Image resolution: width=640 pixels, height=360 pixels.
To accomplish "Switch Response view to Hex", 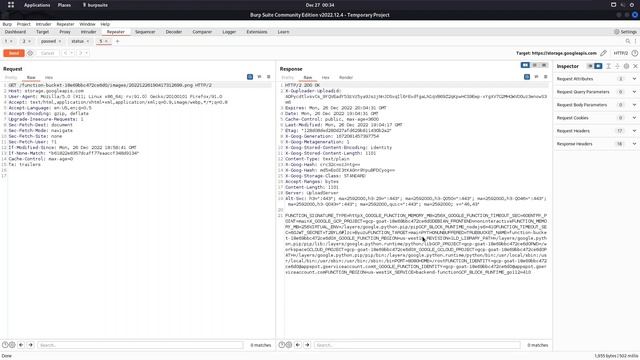I will (x=325, y=78).
